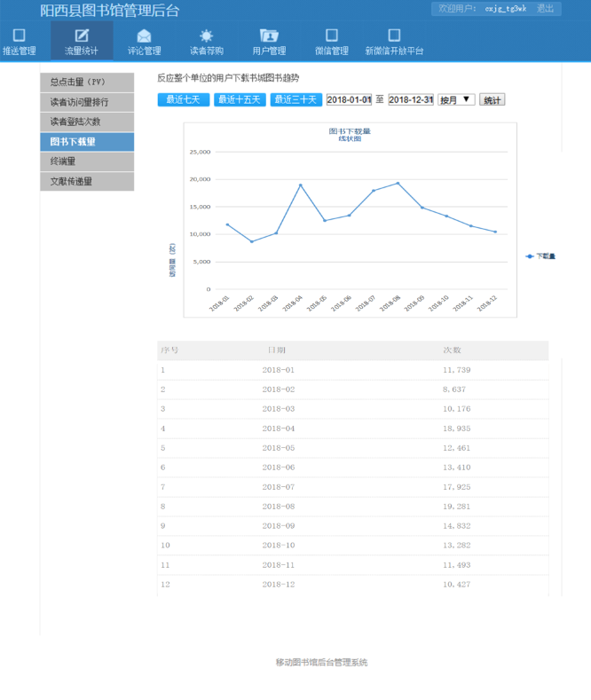591x700 pixels.
Task: Select the 流量统计 pencil icon
Action: (x=82, y=35)
